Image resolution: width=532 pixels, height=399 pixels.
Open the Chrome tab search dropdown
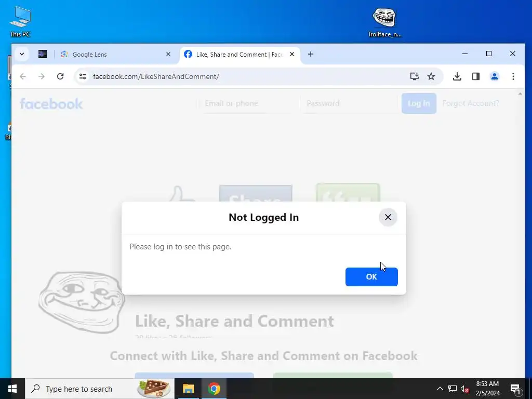click(x=22, y=54)
